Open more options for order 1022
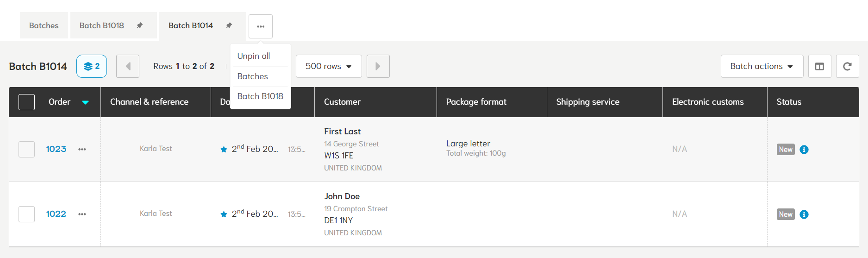This screenshot has width=868, height=258. click(82, 214)
